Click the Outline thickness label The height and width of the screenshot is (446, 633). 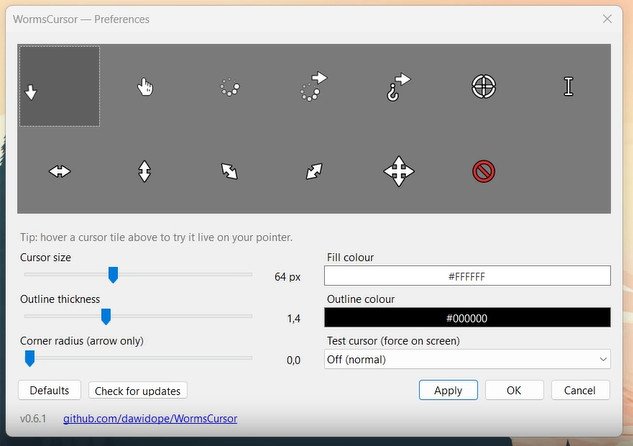60,299
